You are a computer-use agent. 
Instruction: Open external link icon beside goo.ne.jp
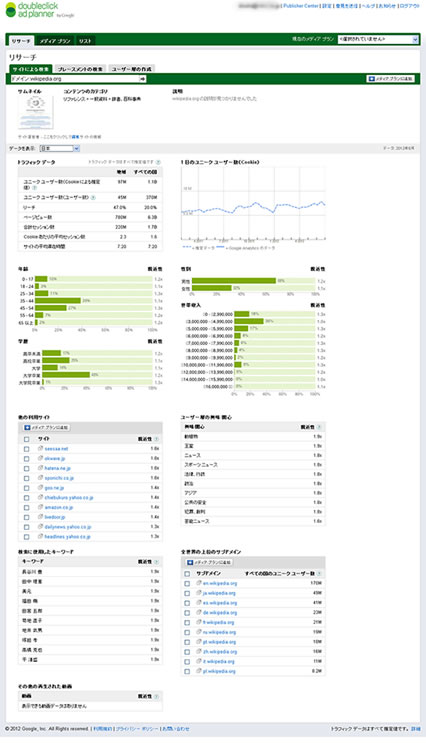pos(41,488)
